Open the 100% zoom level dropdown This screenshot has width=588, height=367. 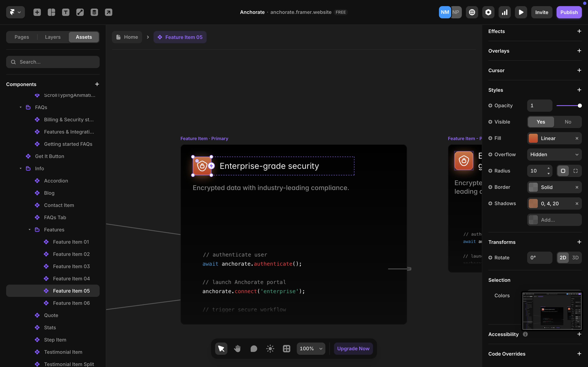[x=311, y=349]
